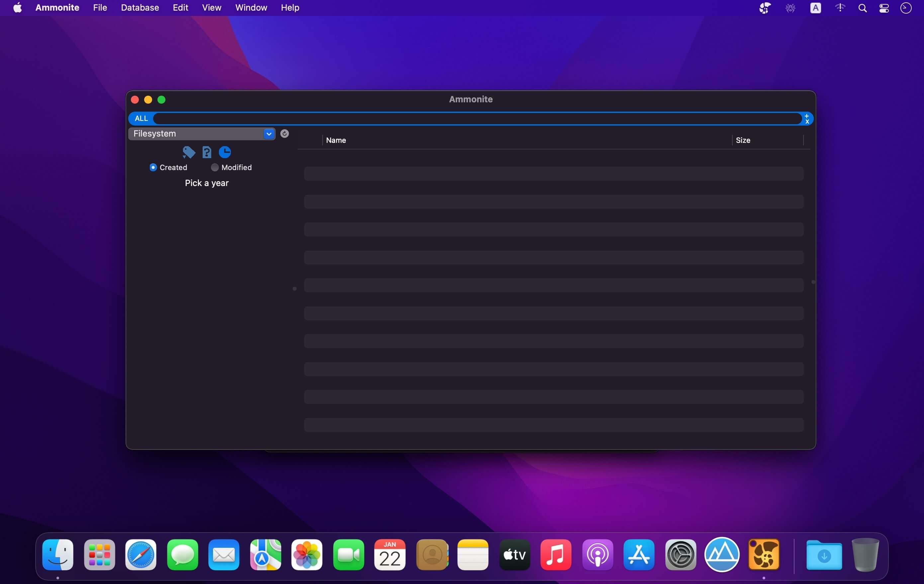
Task: Open the File menu
Action: pos(100,8)
